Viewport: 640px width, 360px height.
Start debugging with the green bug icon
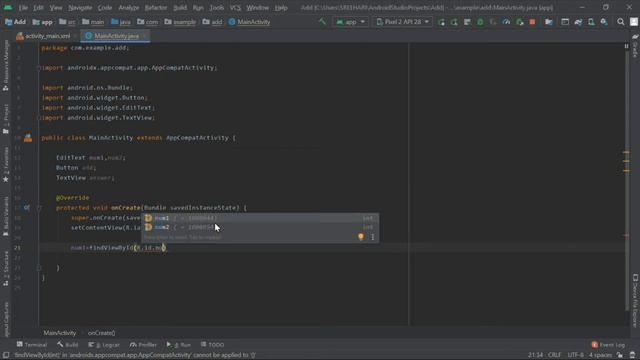click(x=480, y=22)
